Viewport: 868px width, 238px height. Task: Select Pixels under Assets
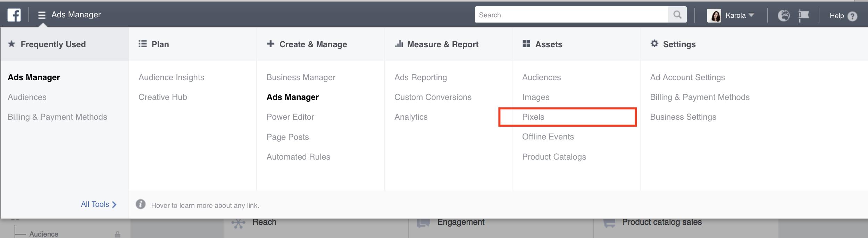tap(533, 117)
